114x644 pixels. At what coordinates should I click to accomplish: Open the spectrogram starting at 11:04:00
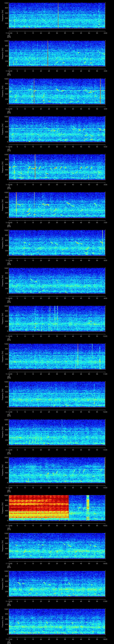[57, 129]
